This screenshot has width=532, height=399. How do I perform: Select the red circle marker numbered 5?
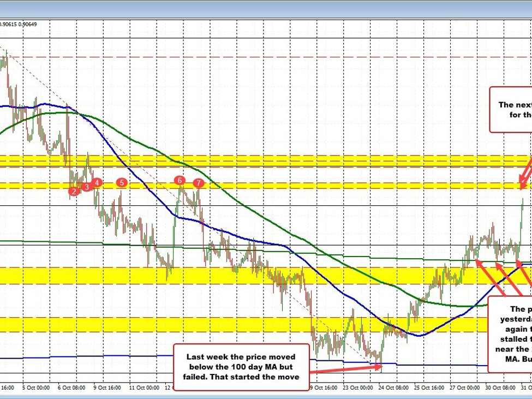click(122, 182)
